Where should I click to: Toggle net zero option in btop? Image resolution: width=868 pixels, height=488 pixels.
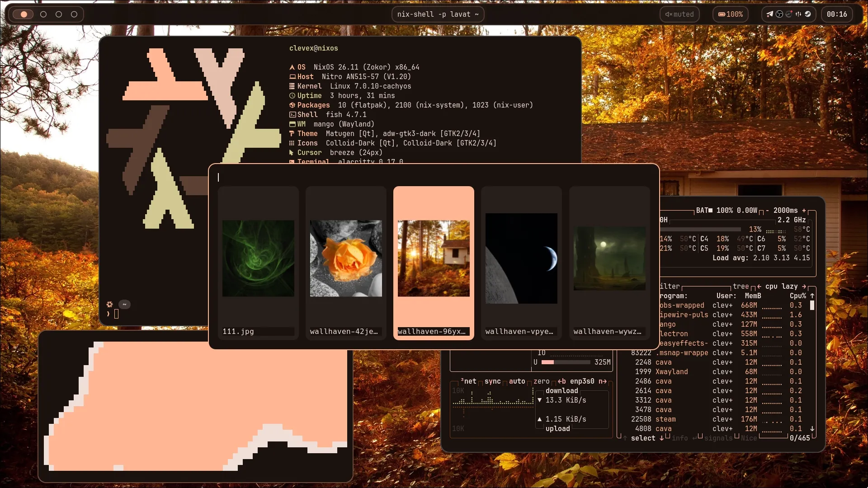(542, 381)
